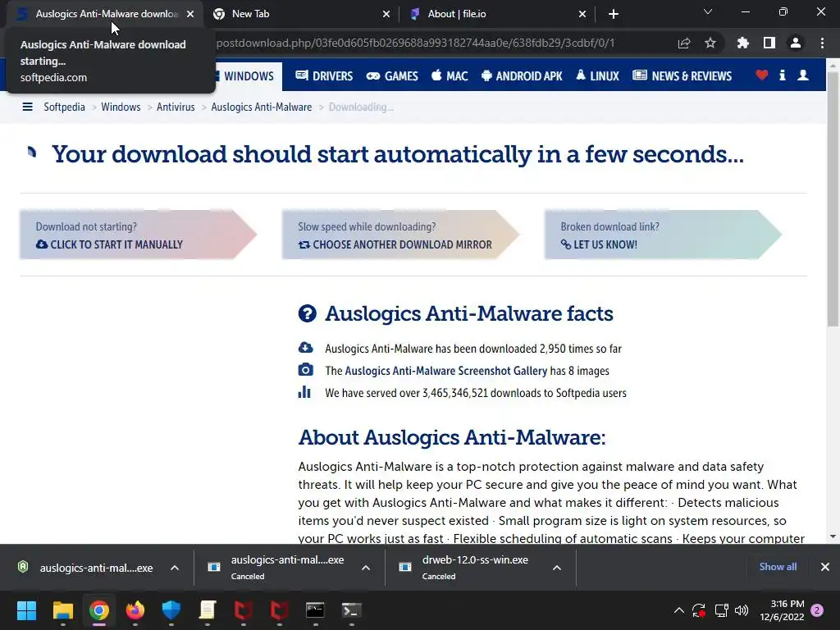Toggle the Chrome side panel icon
This screenshot has height=630, width=840.
coord(769,43)
